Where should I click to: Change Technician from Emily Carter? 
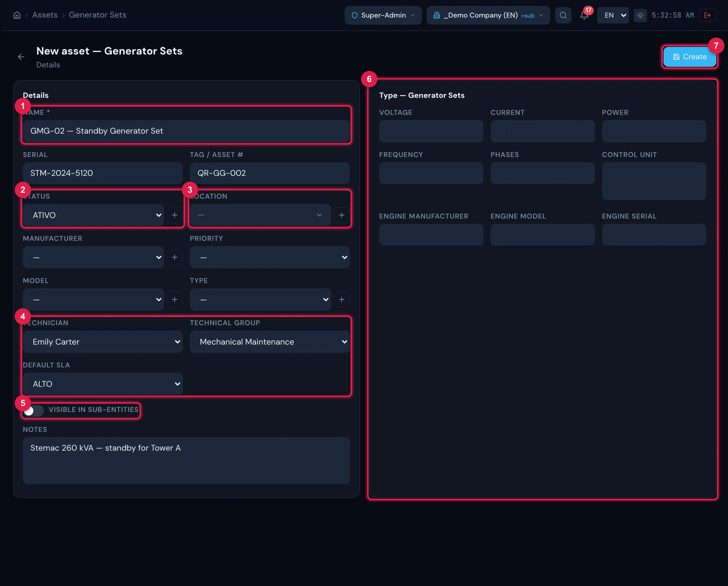(103, 342)
